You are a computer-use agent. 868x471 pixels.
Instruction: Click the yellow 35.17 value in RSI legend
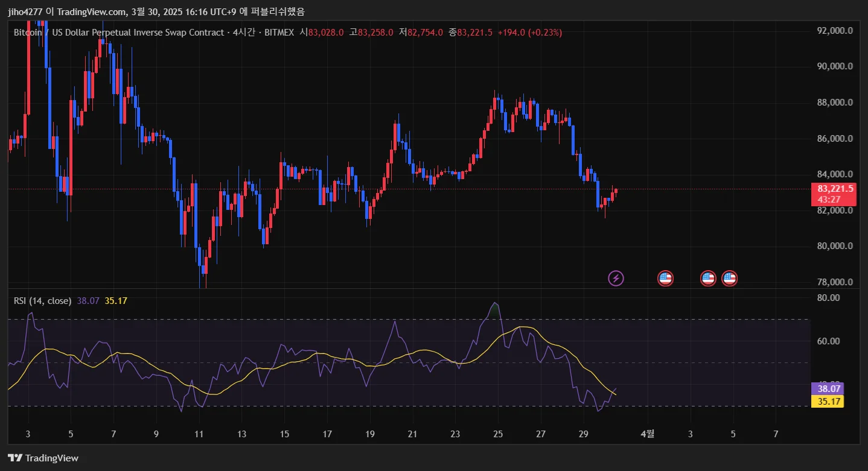point(116,300)
